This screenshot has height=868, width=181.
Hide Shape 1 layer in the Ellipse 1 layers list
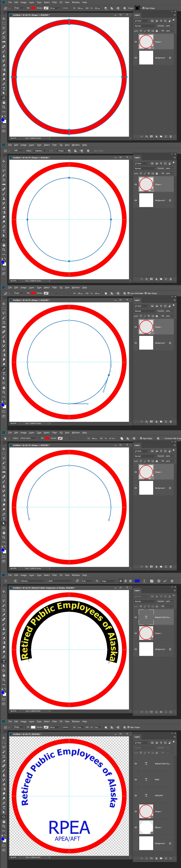click(136, 811)
